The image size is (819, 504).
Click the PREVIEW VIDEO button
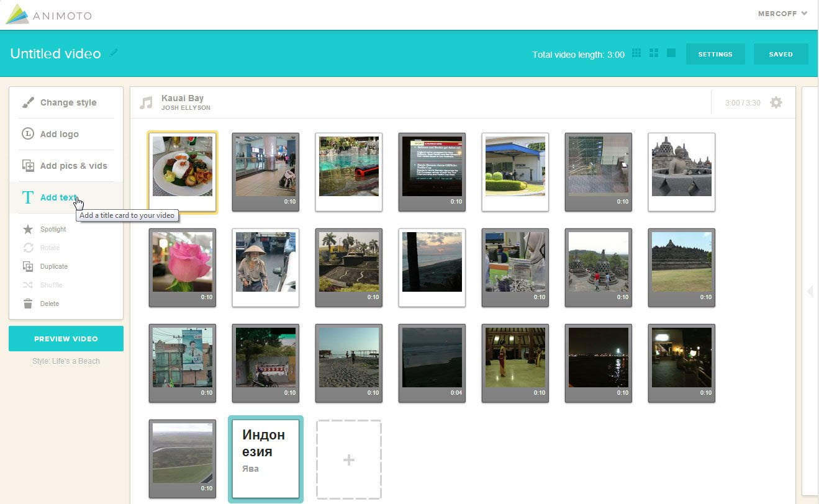(66, 339)
